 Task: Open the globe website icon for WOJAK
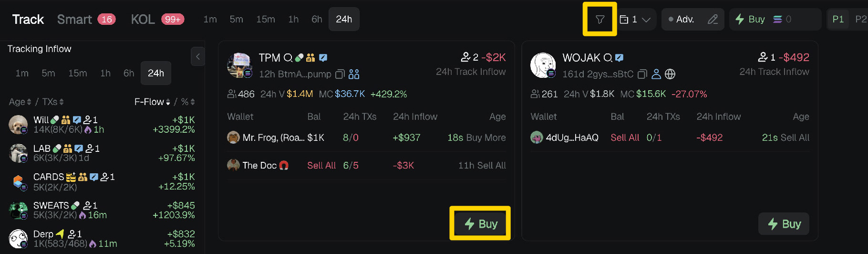coord(670,74)
